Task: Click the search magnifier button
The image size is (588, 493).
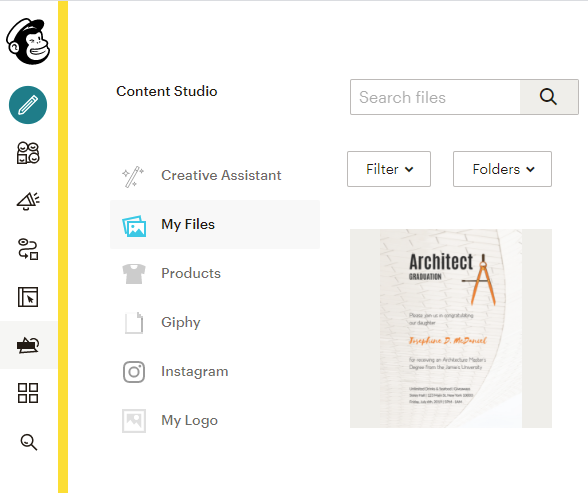Action: [549, 97]
